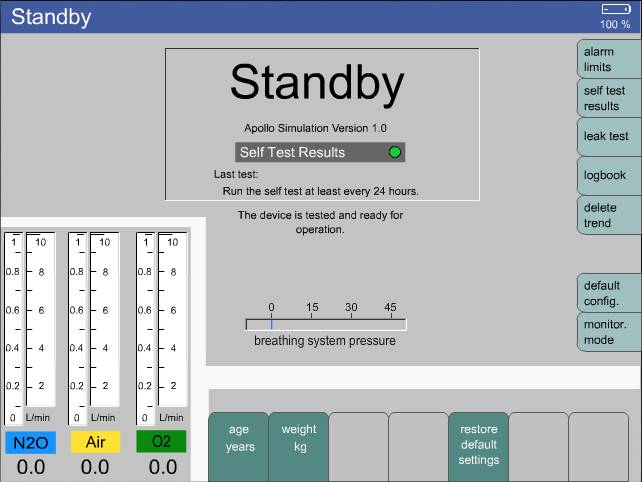Select the weight kg field
This screenshot has height=482, width=642.
pos(299,438)
